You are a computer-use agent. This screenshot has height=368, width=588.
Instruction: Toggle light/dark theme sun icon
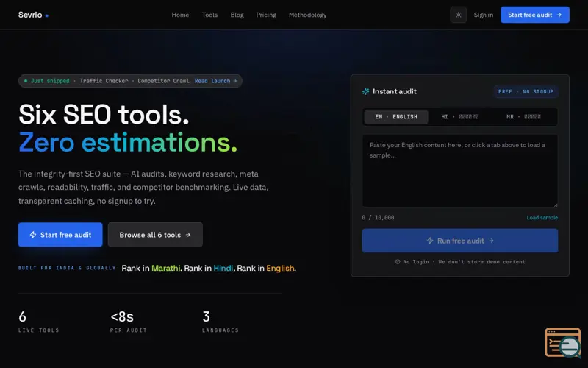click(x=458, y=15)
